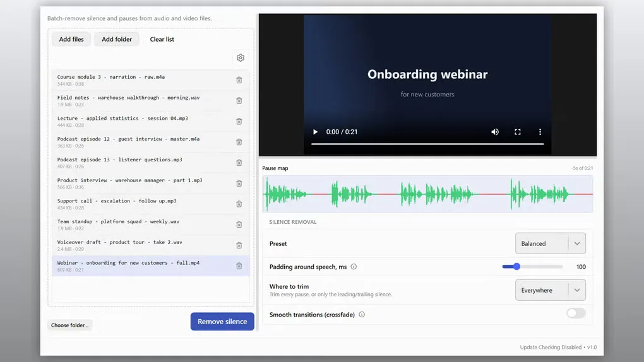Select Course module 3 narration raw.m4a
Screen dimensions: 644x362
click(151, 80)
